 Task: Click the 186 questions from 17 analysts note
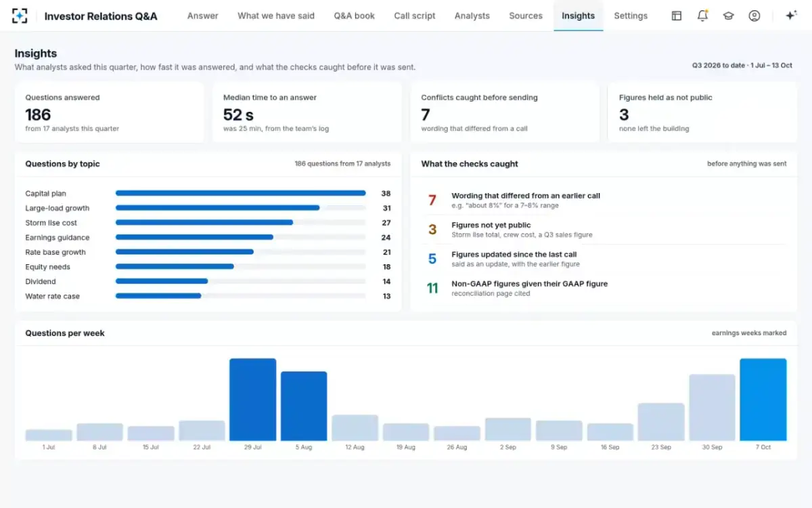(x=342, y=164)
